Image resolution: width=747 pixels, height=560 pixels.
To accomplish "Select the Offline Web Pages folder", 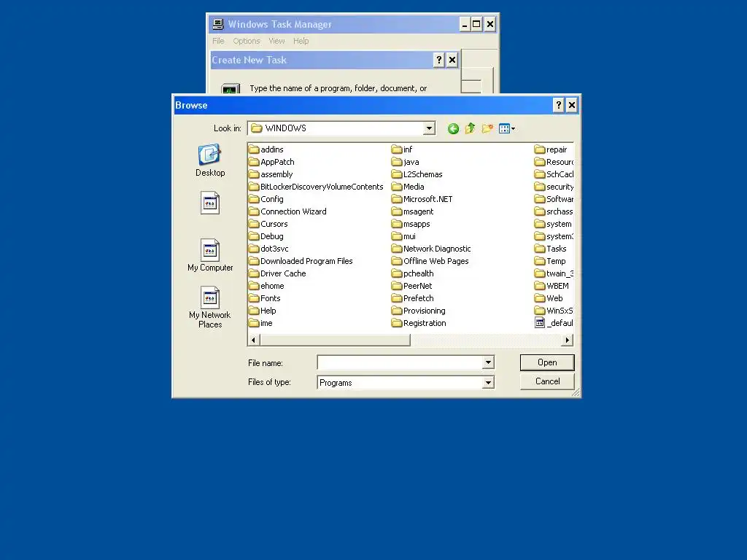I will coord(430,261).
